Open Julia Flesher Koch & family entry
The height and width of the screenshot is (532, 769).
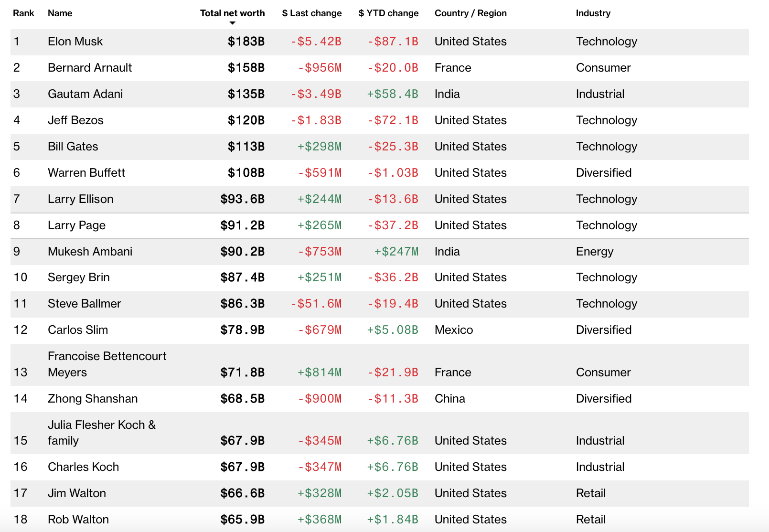pyautogui.click(x=102, y=433)
